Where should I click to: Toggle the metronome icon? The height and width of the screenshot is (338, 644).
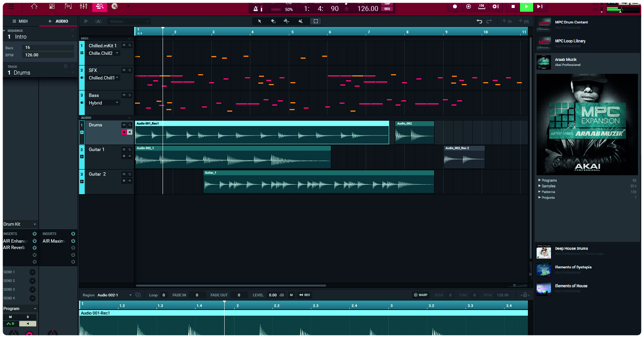(x=256, y=8)
